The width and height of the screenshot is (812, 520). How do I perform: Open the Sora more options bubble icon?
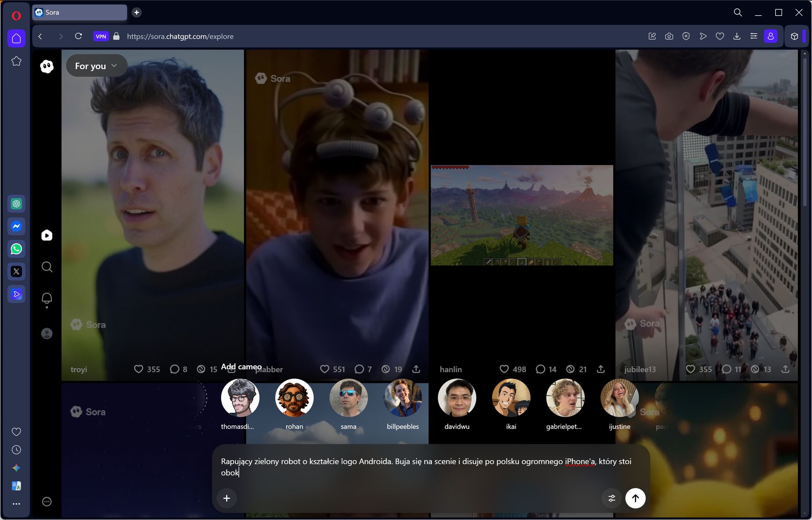(x=47, y=502)
